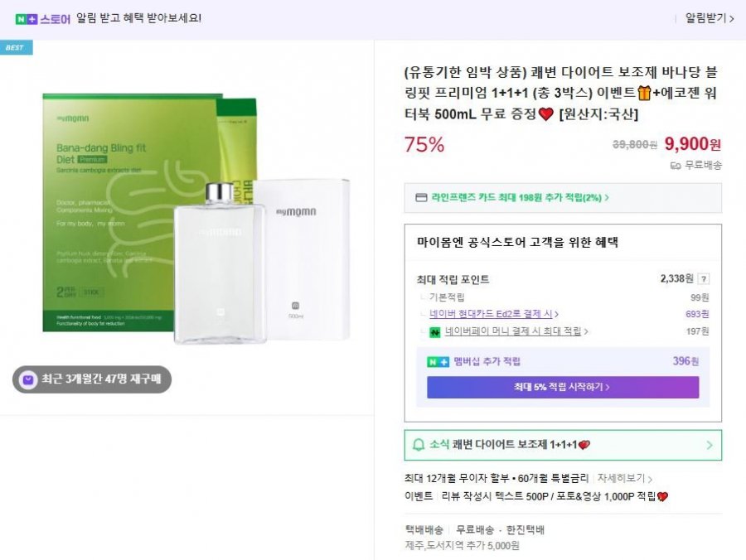Click the 소식 bell notification icon
746x560 pixels.
(x=419, y=445)
